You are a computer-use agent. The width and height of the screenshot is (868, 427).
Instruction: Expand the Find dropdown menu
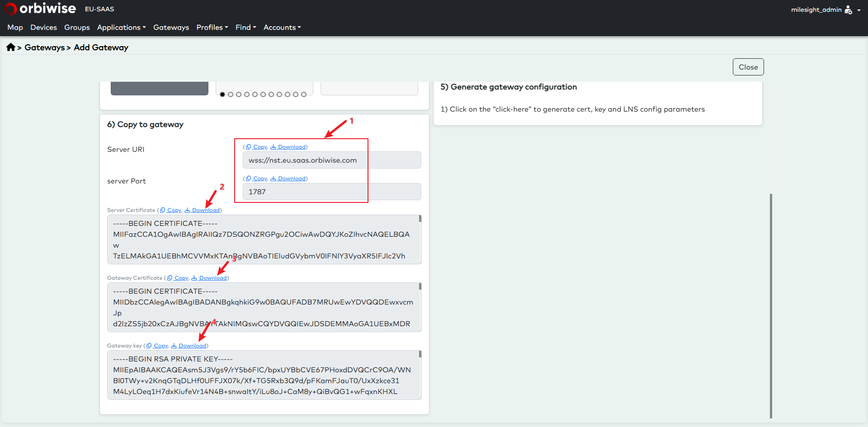(245, 27)
